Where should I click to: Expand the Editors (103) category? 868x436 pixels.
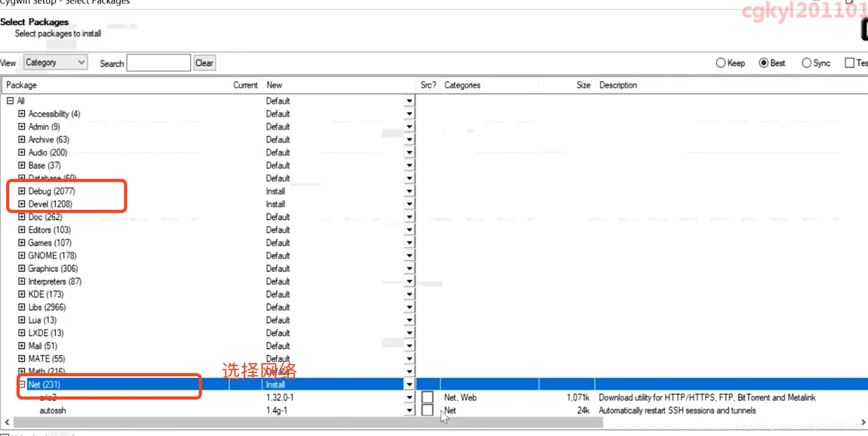point(21,230)
